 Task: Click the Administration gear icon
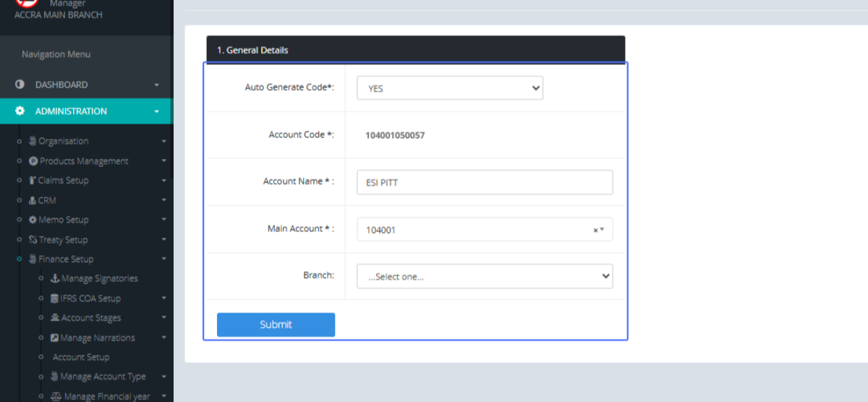point(20,111)
